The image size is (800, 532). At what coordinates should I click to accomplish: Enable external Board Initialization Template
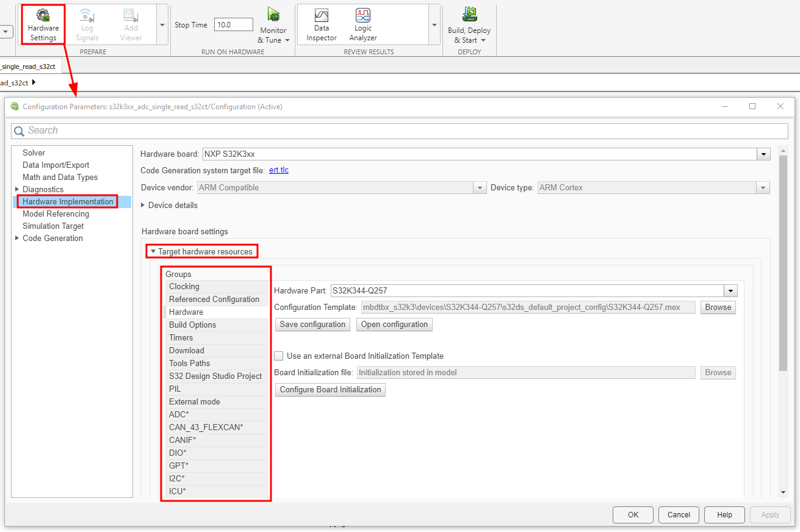coord(279,356)
